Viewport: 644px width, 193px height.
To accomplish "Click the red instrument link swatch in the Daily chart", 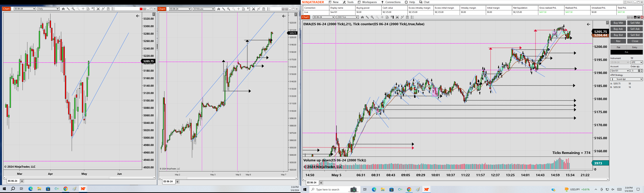I will [141, 9].
